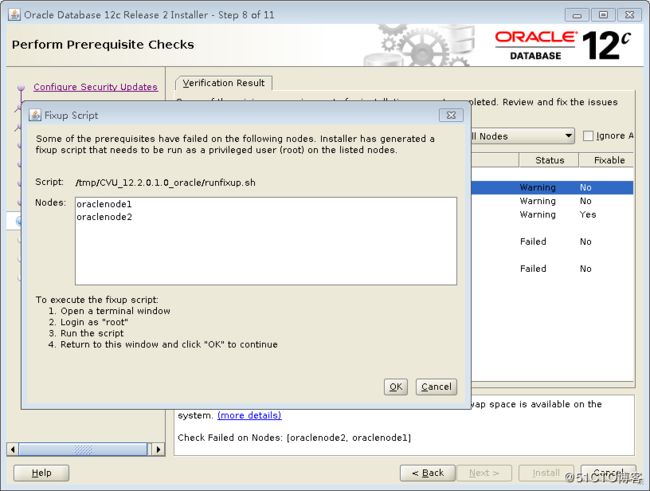Click the Help button
This screenshot has width=650, height=491.
click(x=41, y=473)
